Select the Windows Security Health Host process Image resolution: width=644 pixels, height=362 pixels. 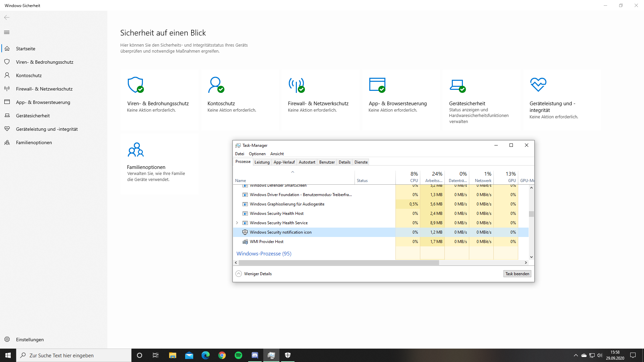pos(381,214)
